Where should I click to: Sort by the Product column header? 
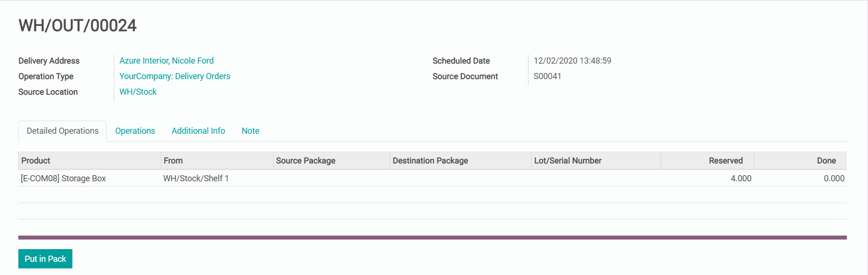pos(36,161)
